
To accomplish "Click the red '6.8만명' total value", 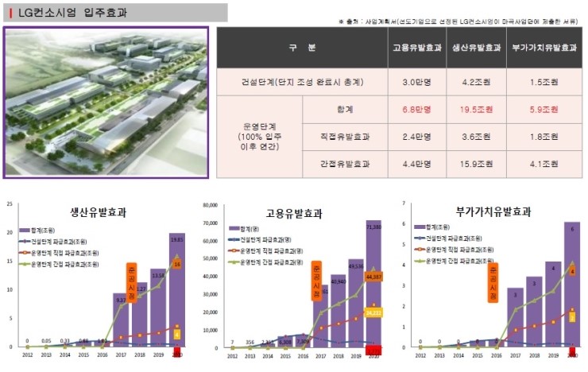I will tap(417, 110).
